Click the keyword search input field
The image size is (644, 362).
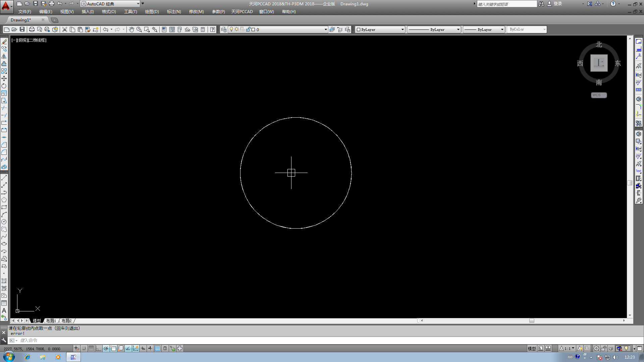pos(507,4)
